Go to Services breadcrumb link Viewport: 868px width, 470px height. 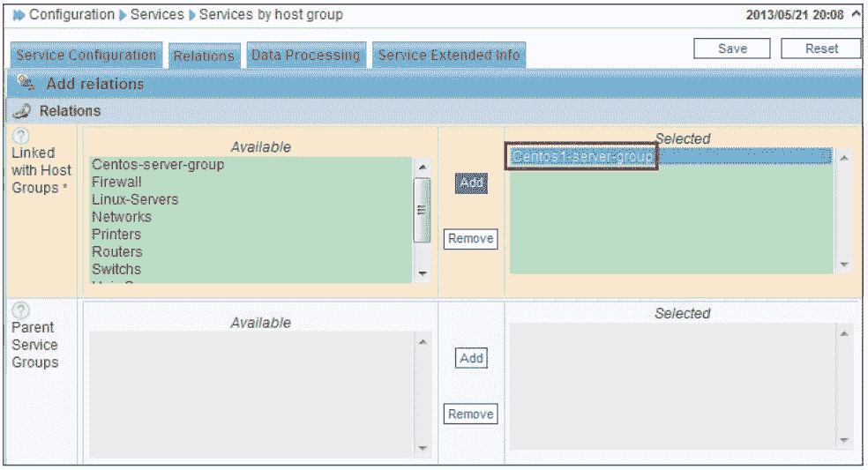tap(157, 15)
